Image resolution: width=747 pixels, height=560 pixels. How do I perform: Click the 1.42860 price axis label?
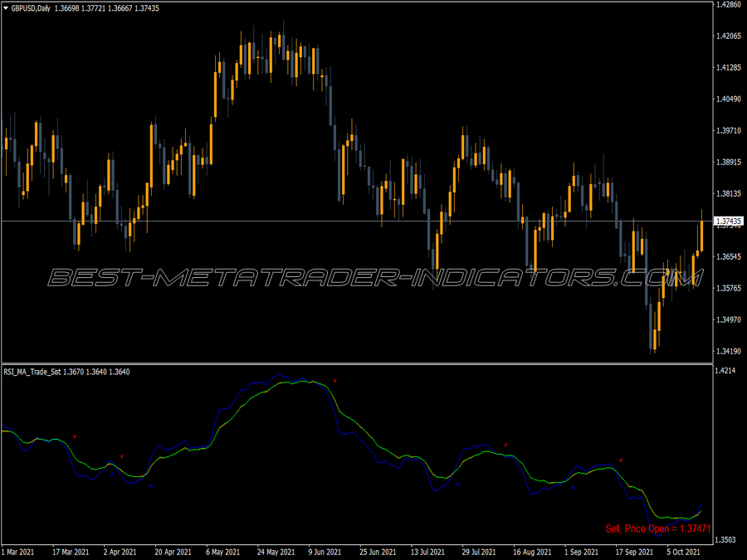coord(729,5)
